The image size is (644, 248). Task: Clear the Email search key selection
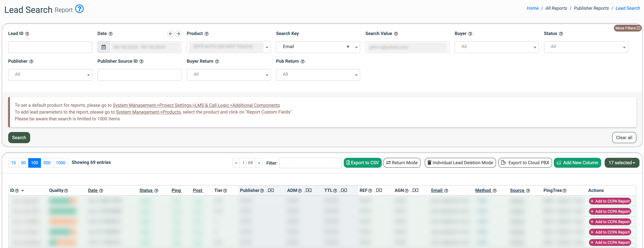(348, 46)
